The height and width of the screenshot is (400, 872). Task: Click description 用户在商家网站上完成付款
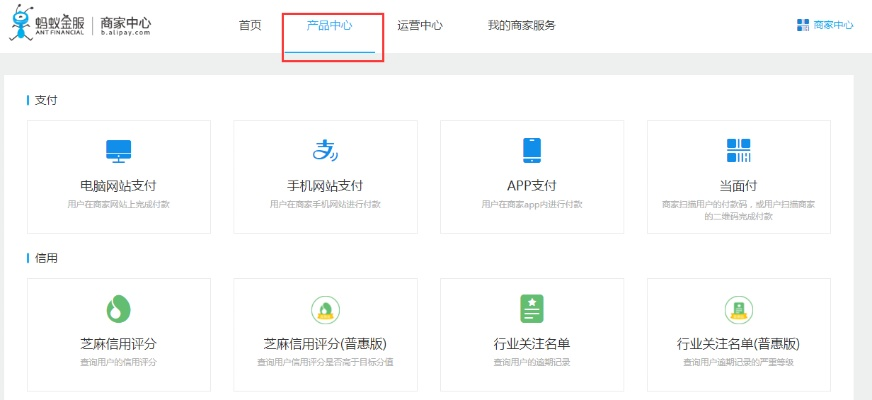click(x=118, y=204)
